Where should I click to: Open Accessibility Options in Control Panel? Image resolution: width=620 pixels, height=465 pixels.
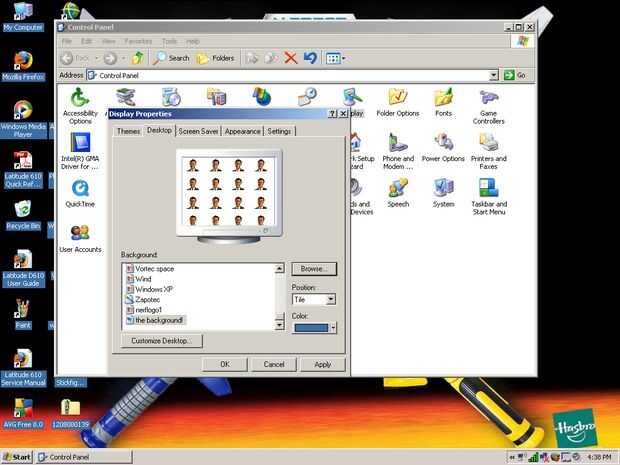coord(80,106)
